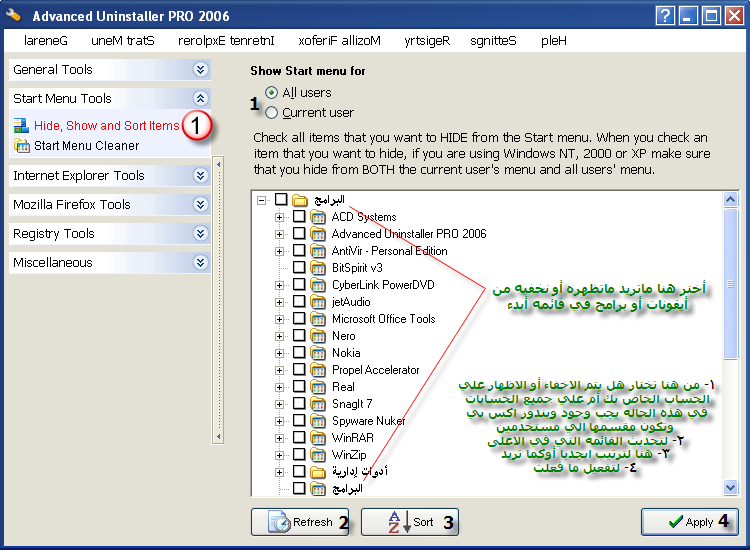Check the Nero checkbox
750x550 pixels.
point(299,335)
